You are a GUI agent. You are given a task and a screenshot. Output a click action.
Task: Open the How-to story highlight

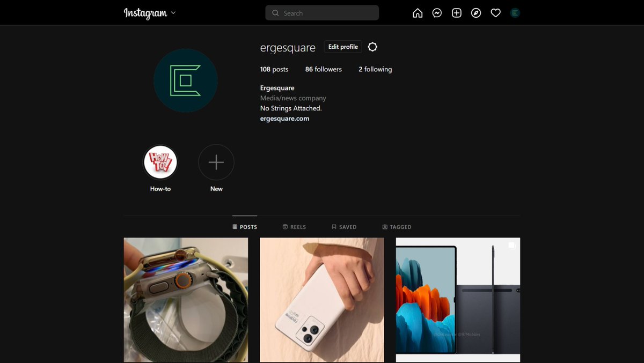click(160, 162)
